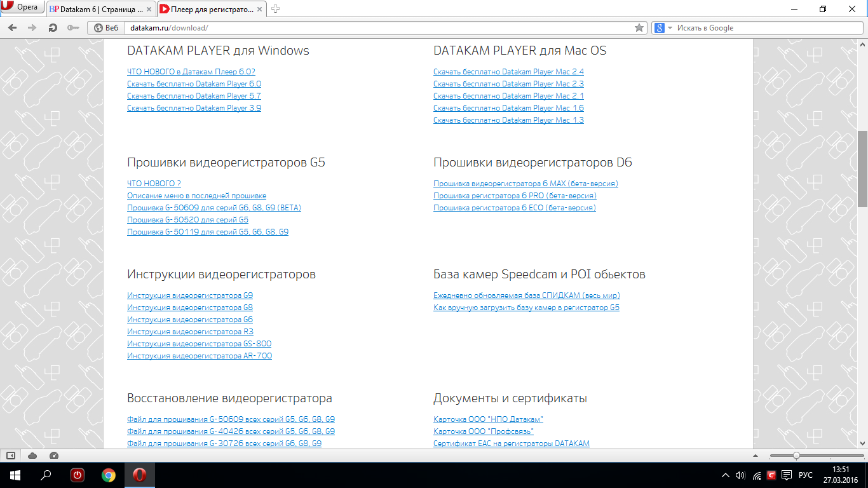Viewport: 868px width, 488px height.
Task: Open the Opera main menu button
Action: click(22, 8)
